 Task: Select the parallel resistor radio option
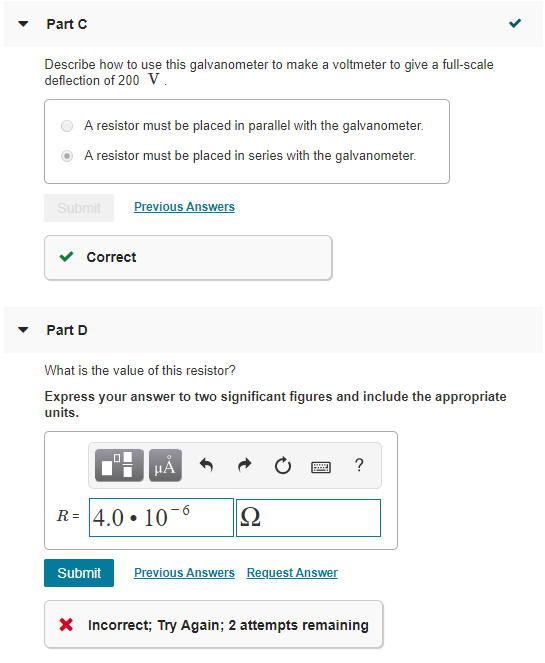click(67, 126)
